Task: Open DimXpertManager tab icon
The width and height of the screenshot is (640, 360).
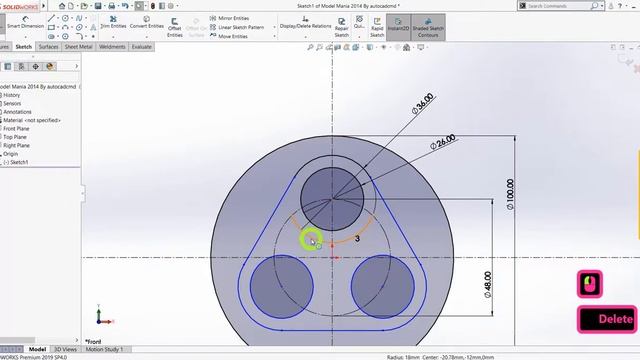Action: 36,66
